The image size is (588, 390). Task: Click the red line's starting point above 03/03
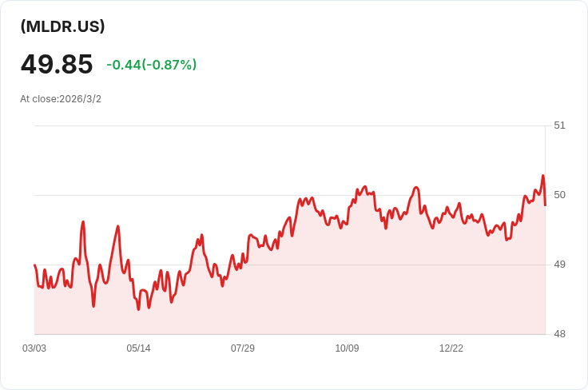point(35,265)
